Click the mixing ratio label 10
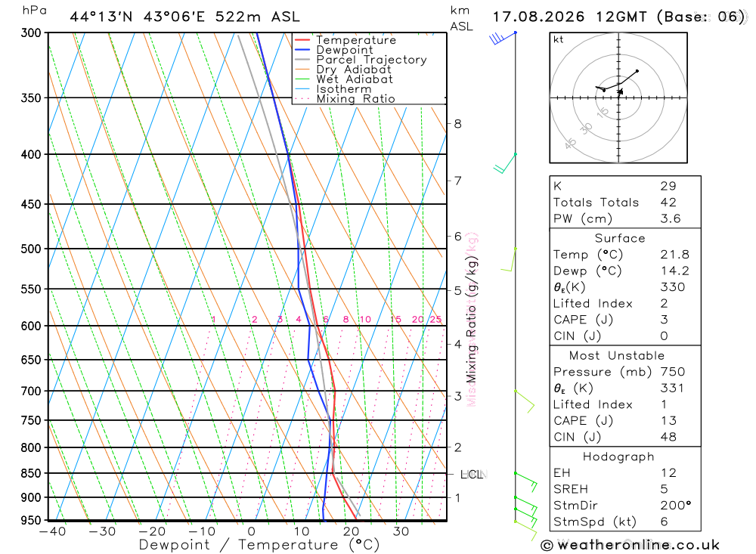756x554 pixels. [x=365, y=320]
